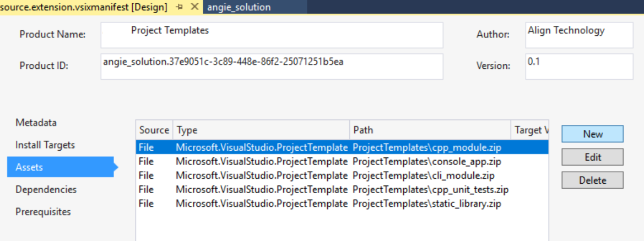The image size is (644, 241).
Task: Sort assets by Path column header
Action: point(430,130)
